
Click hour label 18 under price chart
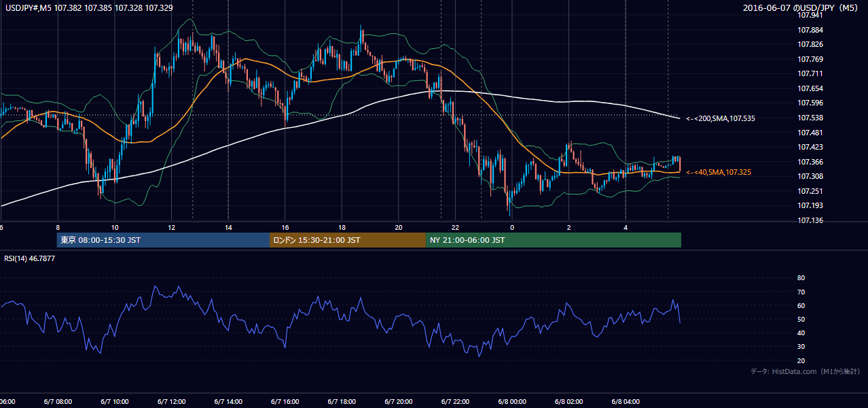(342, 228)
